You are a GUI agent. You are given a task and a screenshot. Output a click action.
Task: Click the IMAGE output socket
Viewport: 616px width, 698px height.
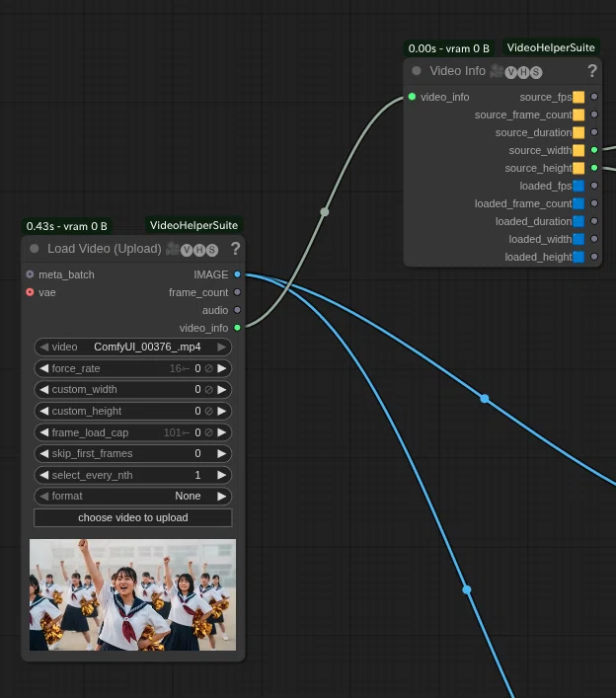237,274
